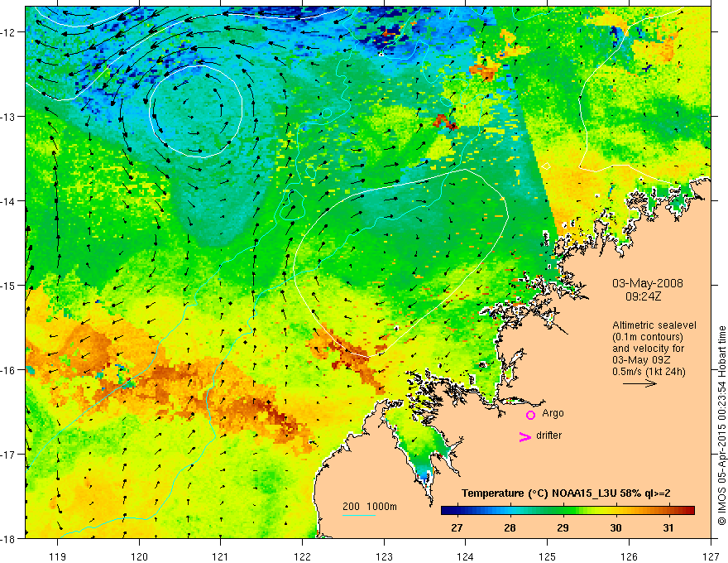Click the latitude label -18
The width and height of the screenshot is (728, 563).
click(x=9, y=538)
